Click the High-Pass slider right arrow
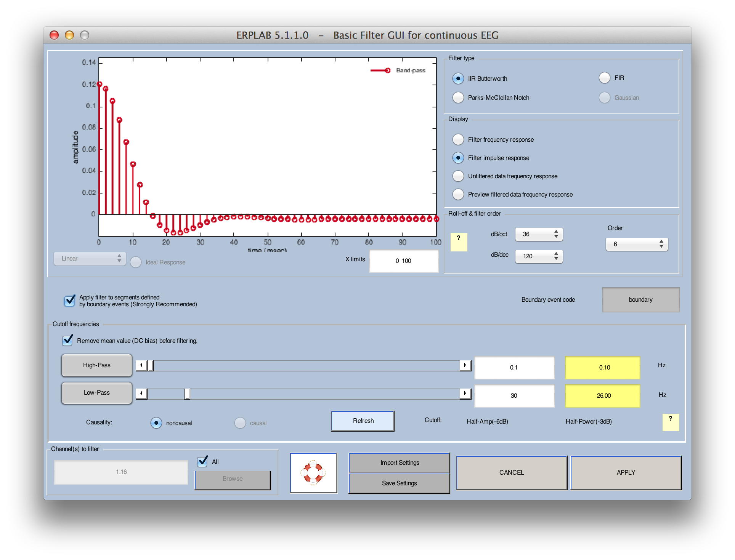This screenshot has height=560, width=735. [465, 365]
